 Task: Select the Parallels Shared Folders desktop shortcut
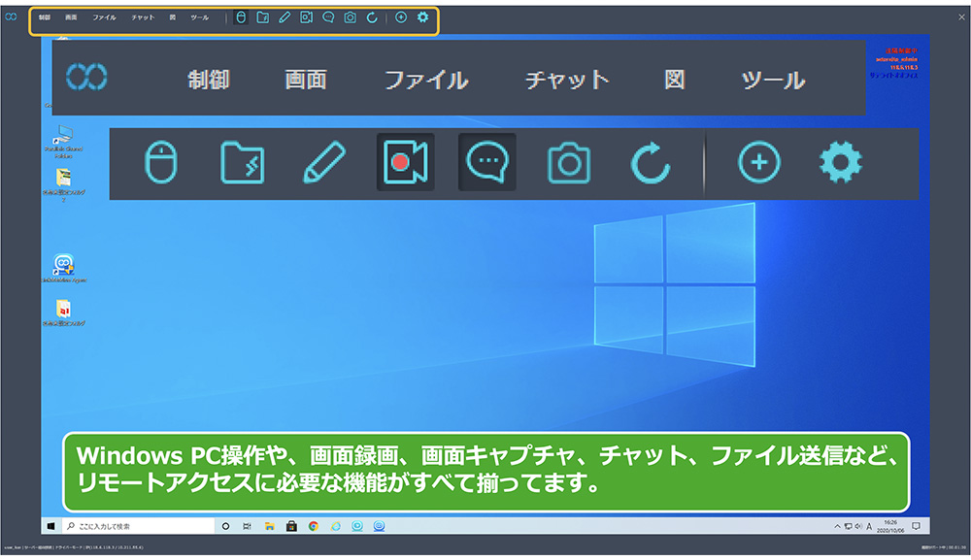[x=64, y=142]
